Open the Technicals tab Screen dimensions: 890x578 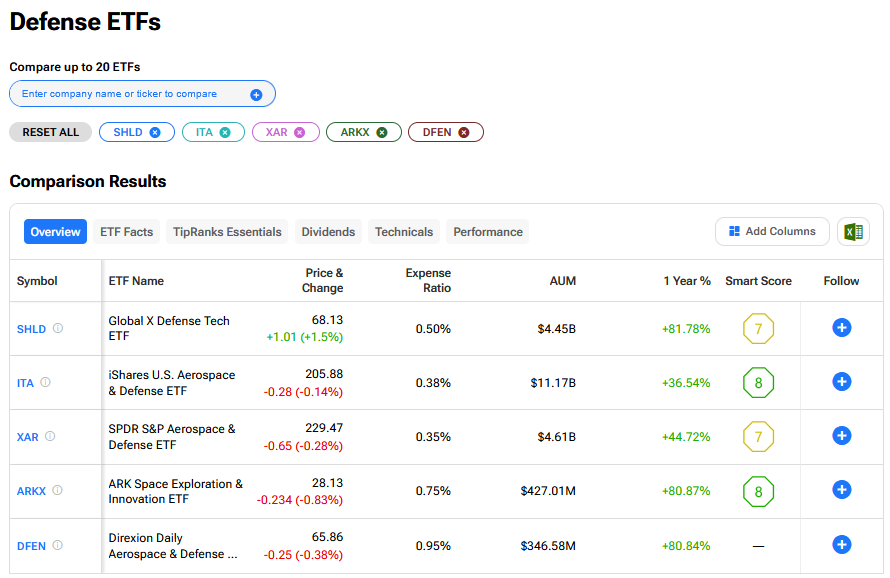pos(404,232)
